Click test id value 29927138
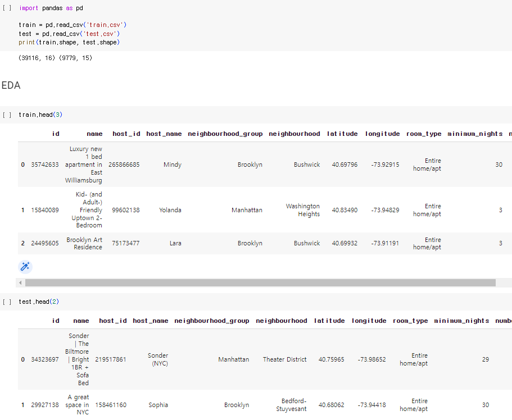The image size is (512, 420). coord(45,405)
